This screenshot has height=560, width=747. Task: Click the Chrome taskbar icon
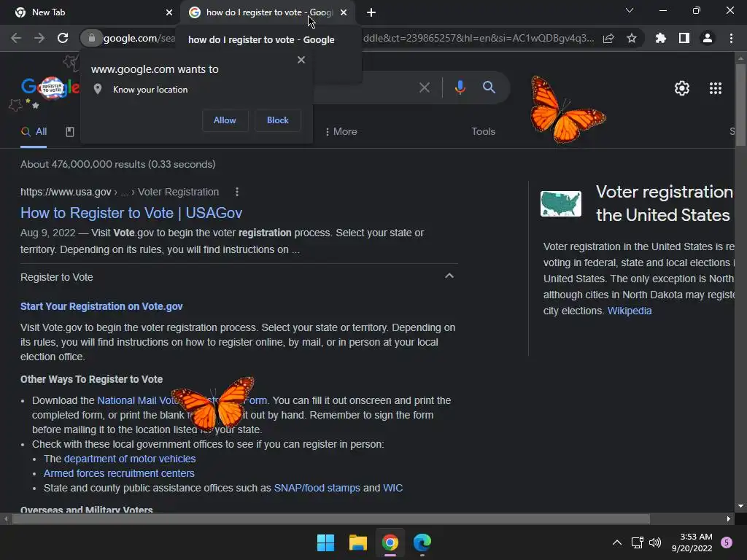pyautogui.click(x=390, y=542)
